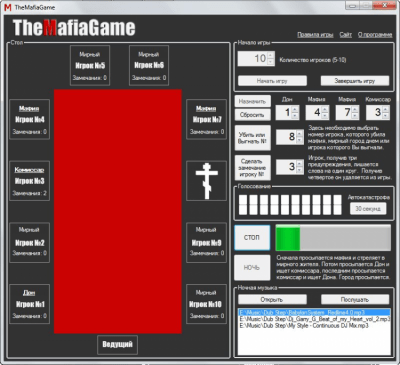Select the Комиссар Игрок №3 card
Viewport: 400px width, 365px height.
click(30, 181)
